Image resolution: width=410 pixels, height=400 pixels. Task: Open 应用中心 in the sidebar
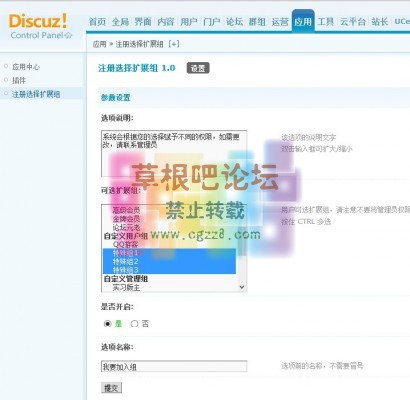(26, 67)
